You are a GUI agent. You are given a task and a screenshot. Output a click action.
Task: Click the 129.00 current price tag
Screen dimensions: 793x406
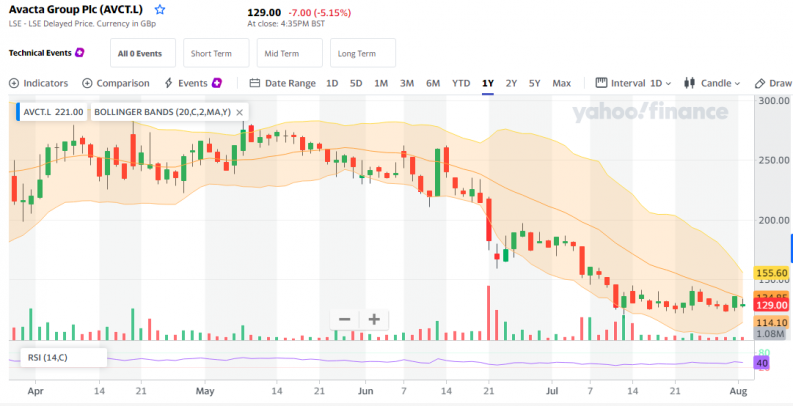[772, 305]
